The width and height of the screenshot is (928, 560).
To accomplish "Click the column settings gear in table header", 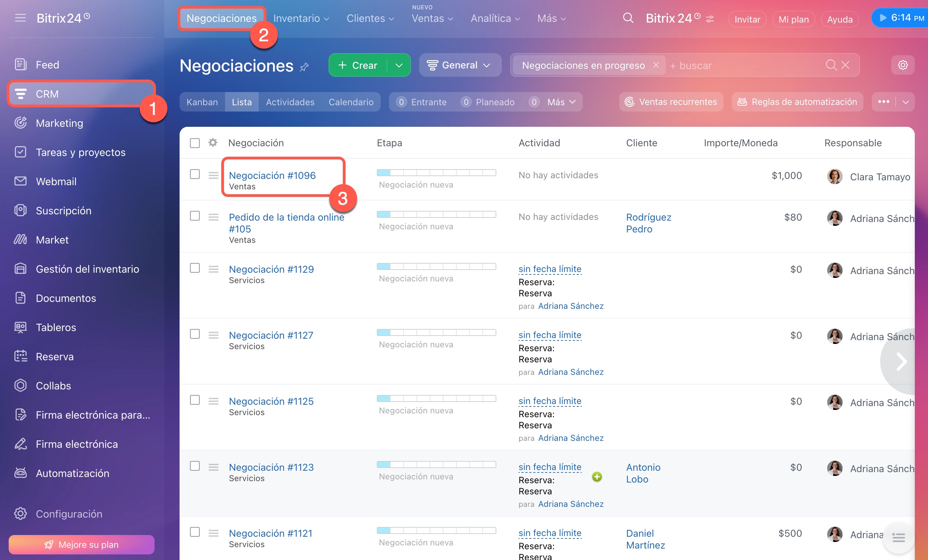I will (213, 143).
